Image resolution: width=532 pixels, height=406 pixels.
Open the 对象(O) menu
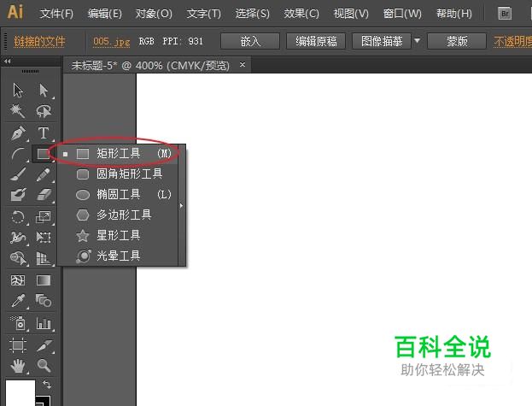coord(154,14)
